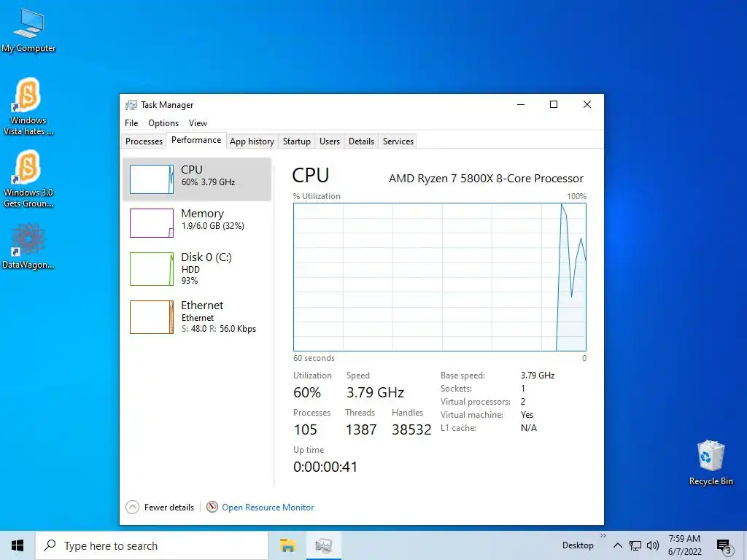
Task: Open File Explorer from the taskbar
Action: click(287, 545)
